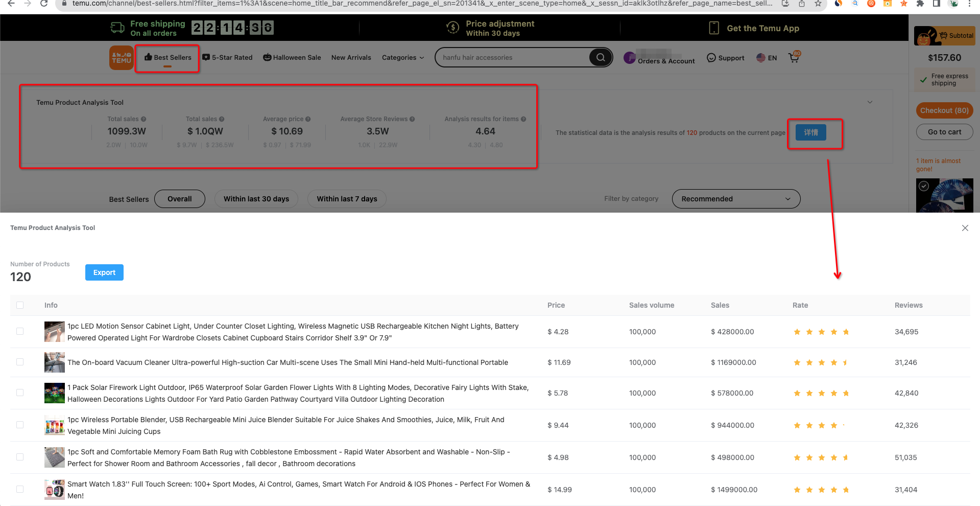Tick the select-all checkbox in table header

pos(20,305)
